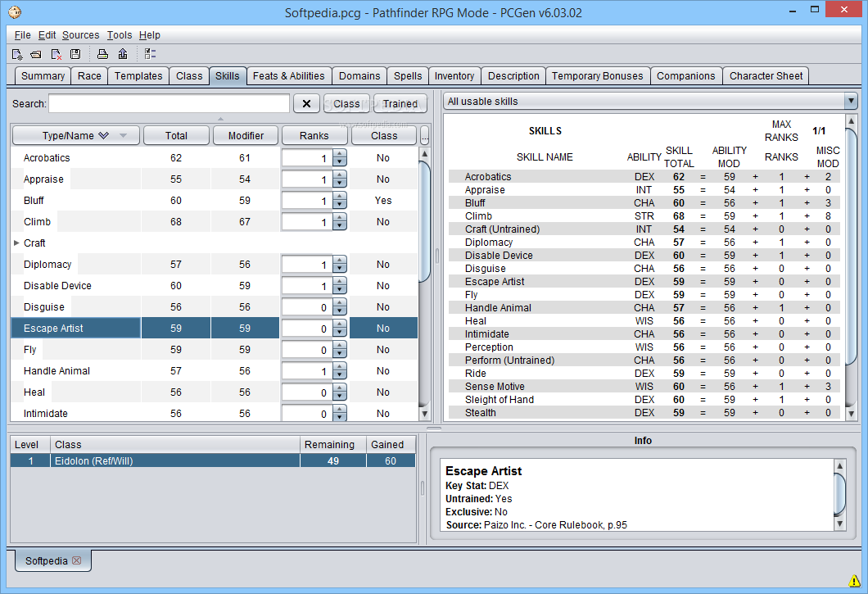Increase Acrobatics ranks with spinner up
The height and width of the screenshot is (594, 868).
340,154
